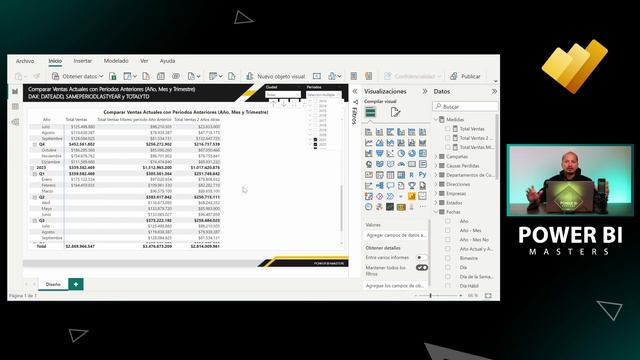Viewport: 640px width, 360px height.
Task: Open the Ciudad slicer dropdown
Action: [283, 94]
